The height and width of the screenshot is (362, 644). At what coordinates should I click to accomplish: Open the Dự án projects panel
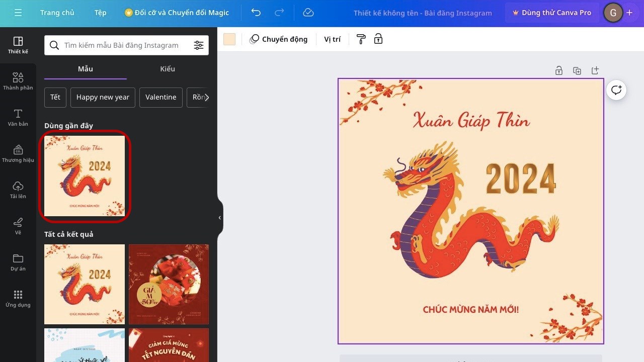pos(18,262)
